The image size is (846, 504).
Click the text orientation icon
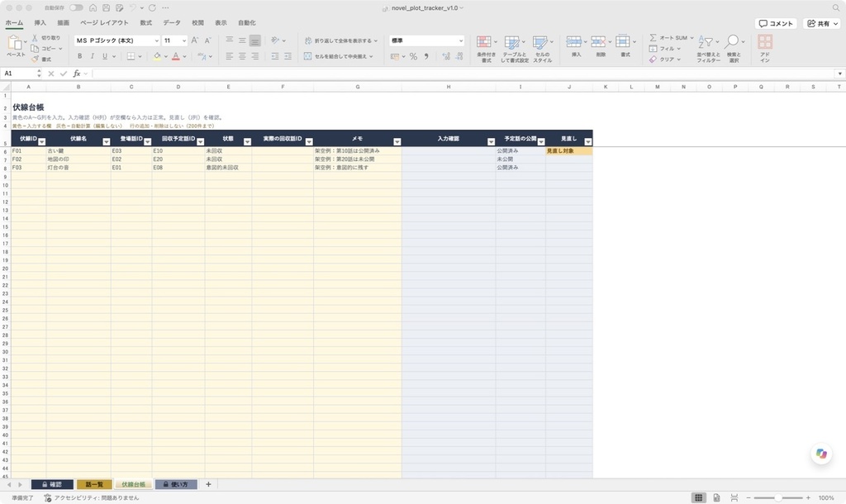pos(275,40)
